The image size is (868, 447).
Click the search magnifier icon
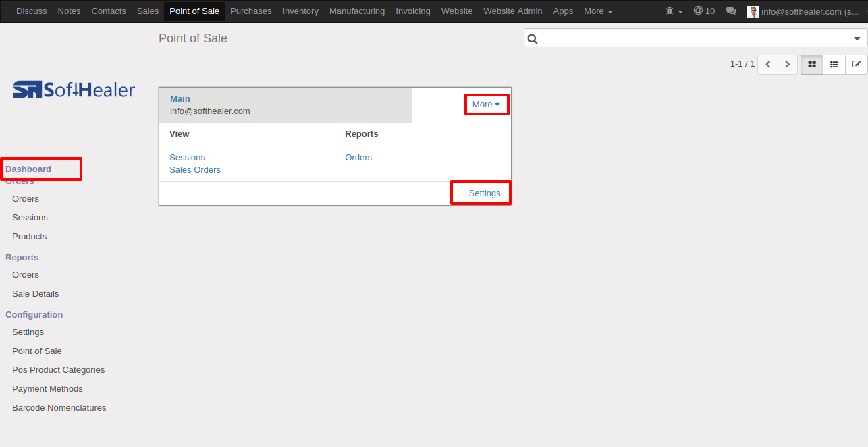tap(533, 39)
